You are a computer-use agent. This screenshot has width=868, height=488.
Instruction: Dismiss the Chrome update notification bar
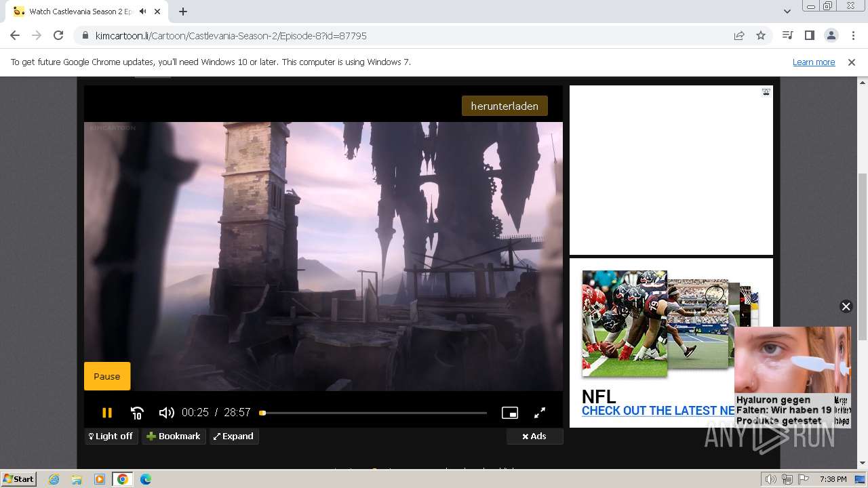click(x=852, y=62)
